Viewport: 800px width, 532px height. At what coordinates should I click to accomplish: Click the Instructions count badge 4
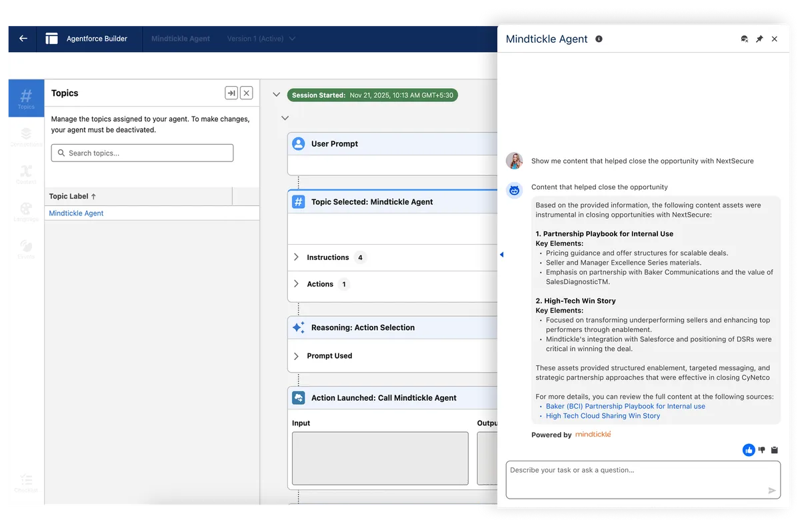click(360, 257)
